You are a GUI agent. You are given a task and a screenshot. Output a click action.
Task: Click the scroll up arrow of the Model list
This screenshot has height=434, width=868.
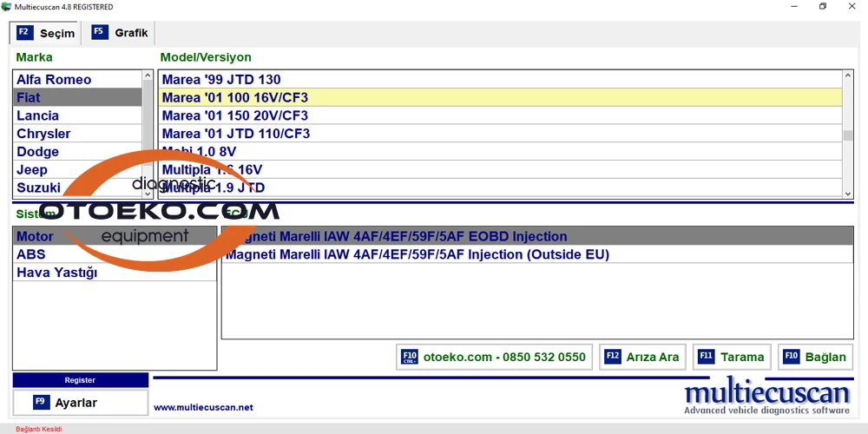(847, 76)
